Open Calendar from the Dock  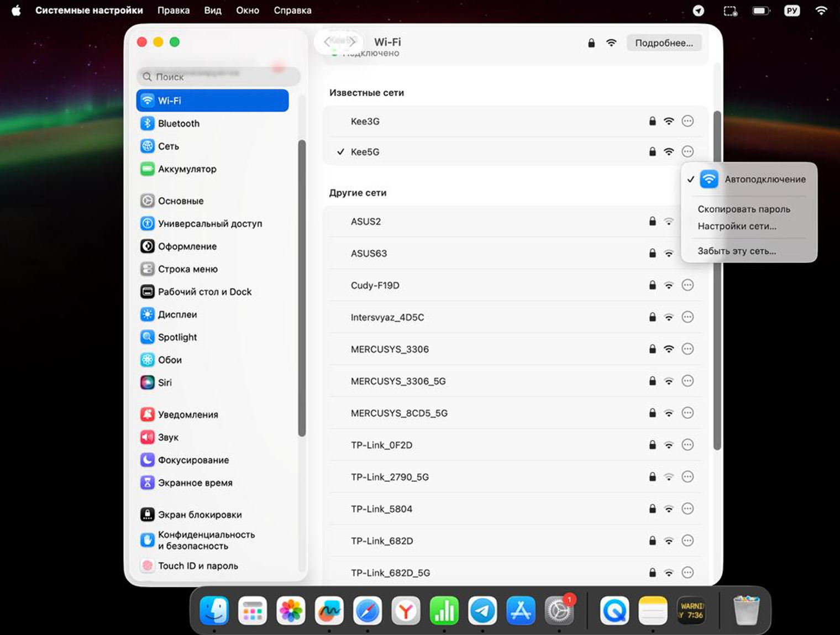click(x=253, y=611)
